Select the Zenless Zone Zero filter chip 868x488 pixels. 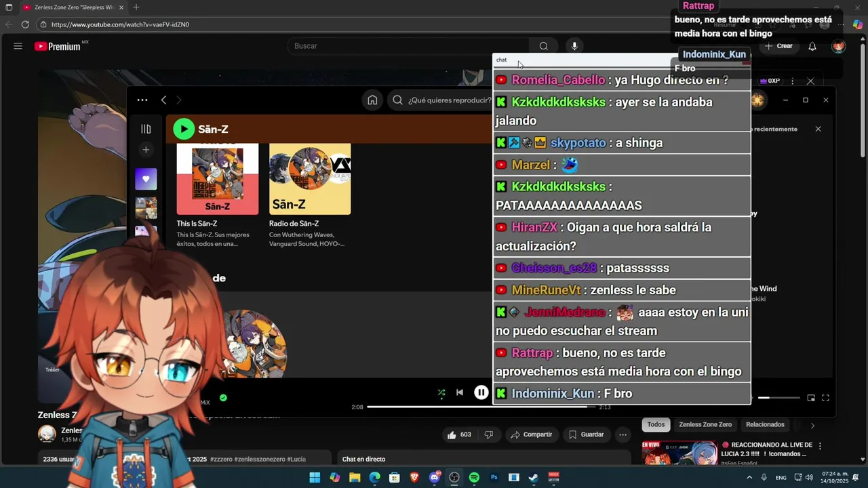coord(705,425)
